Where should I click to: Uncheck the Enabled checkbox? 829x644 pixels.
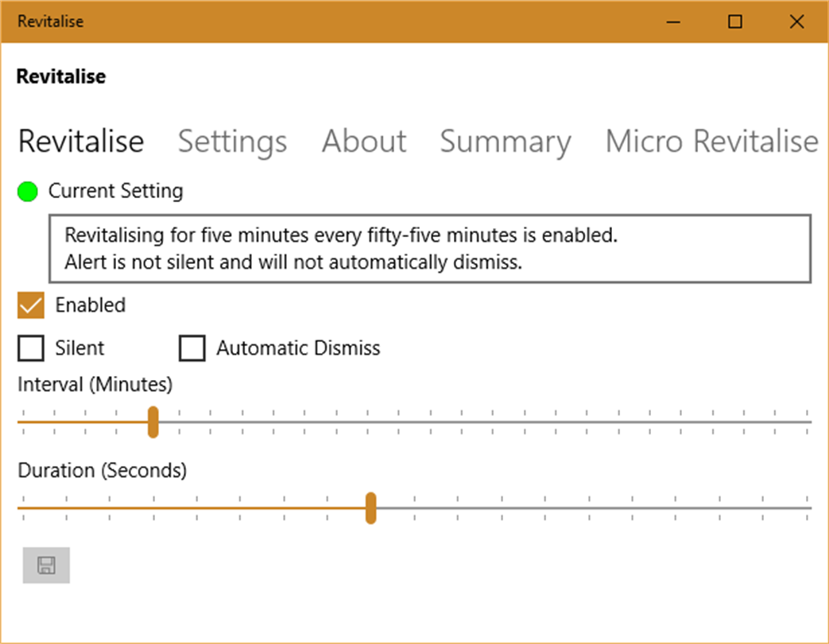(30, 305)
